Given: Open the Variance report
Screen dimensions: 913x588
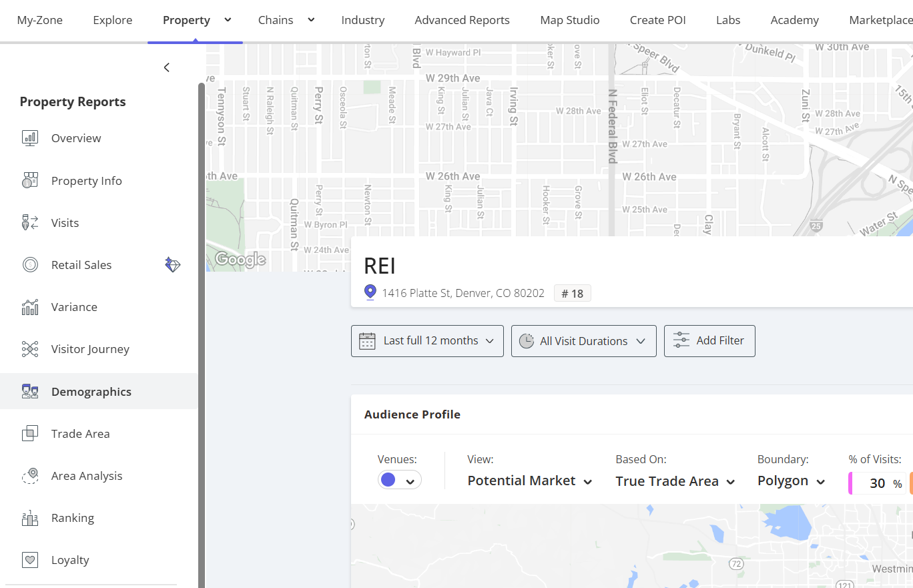Looking at the screenshot, I should (74, 307).
